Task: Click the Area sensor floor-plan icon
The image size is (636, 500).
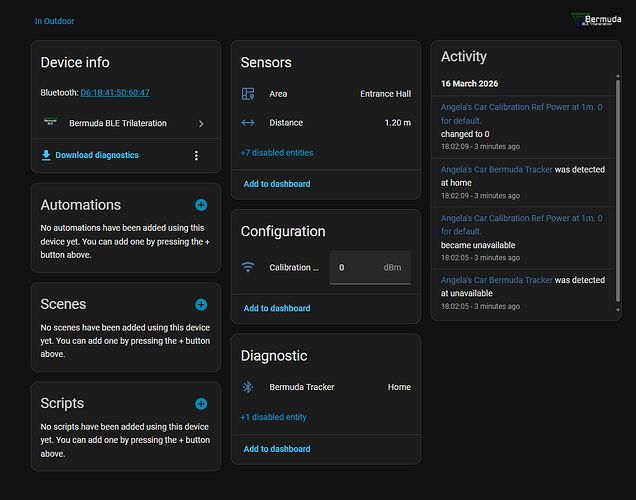Action: pyautogui.click(x=248, y=94)
